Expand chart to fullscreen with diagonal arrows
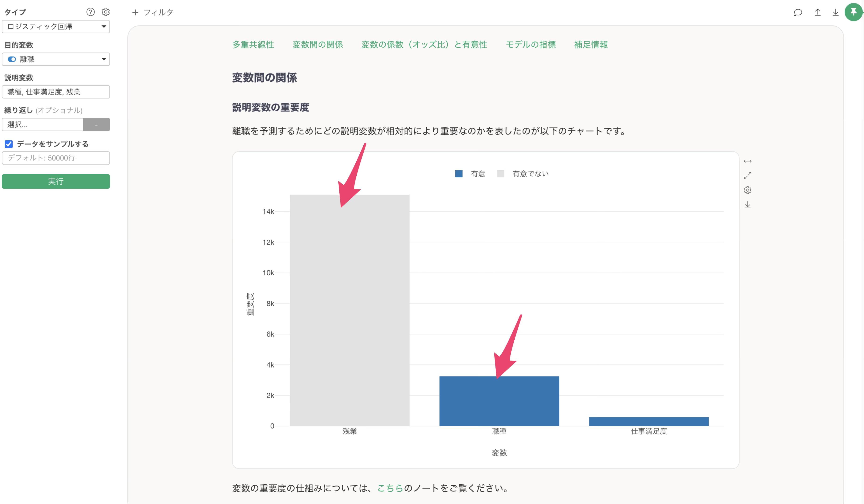The width and height of the screenshot is (864, 504). point(748,175)
